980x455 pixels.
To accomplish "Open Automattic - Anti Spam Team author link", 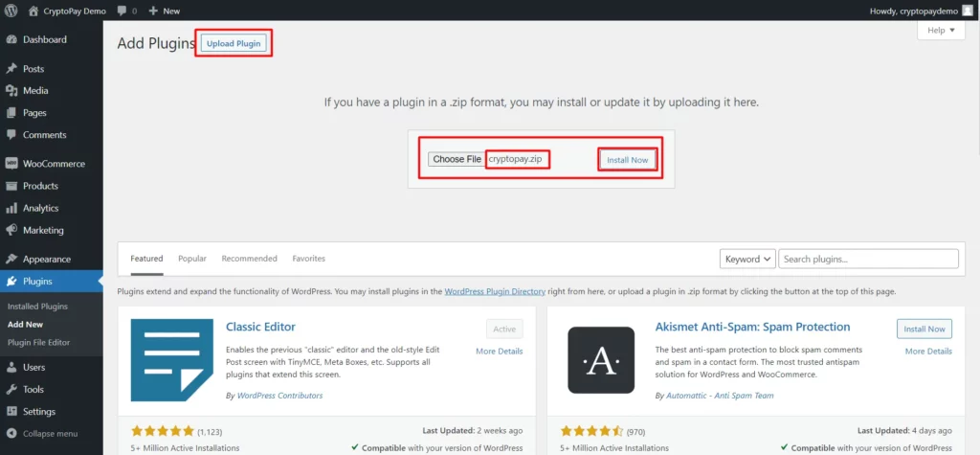I will point(720,396).
